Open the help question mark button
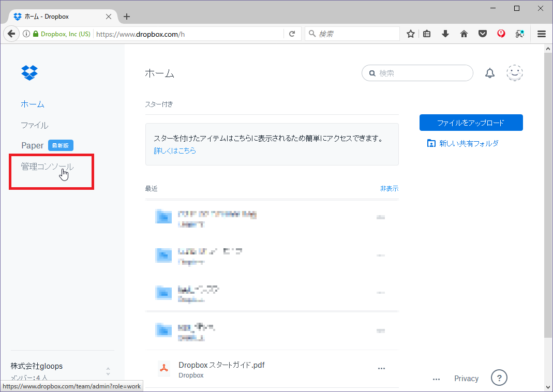The width and height of the screenshot is (553, 392). 499,378
